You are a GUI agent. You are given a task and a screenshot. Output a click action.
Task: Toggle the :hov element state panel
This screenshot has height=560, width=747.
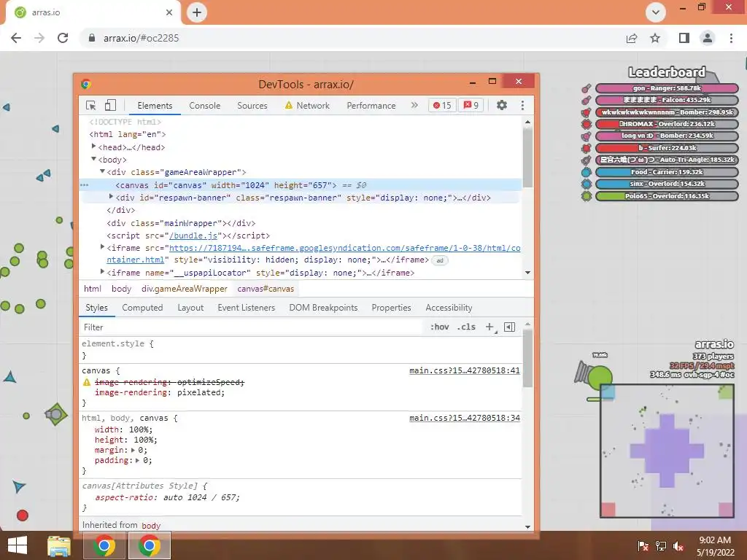[439, 327]
